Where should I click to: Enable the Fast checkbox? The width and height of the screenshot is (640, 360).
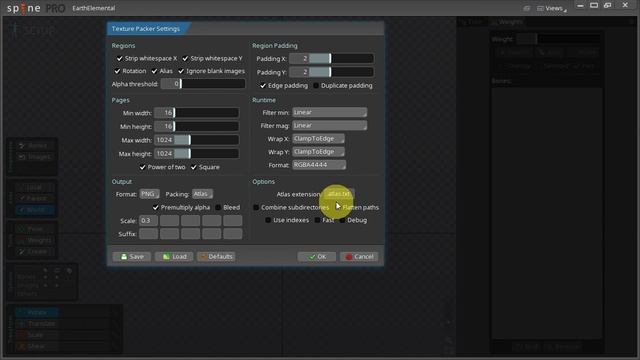(x=317, y=220)
